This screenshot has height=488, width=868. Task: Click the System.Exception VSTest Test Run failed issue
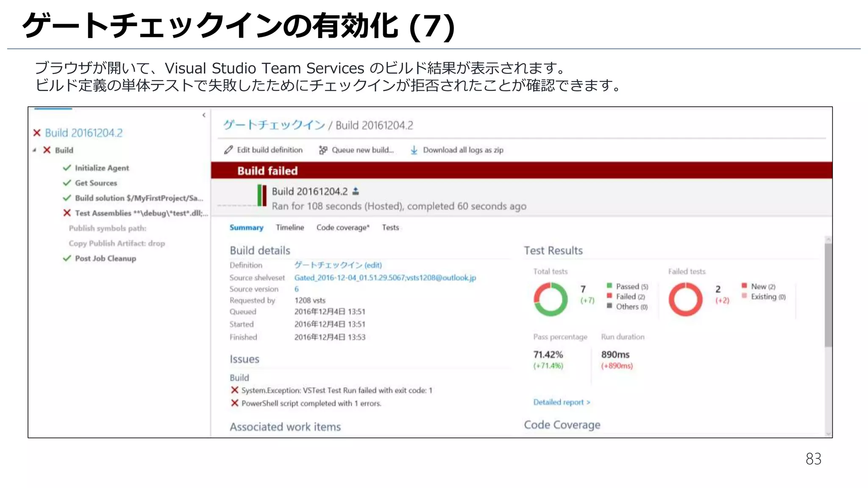337,391
